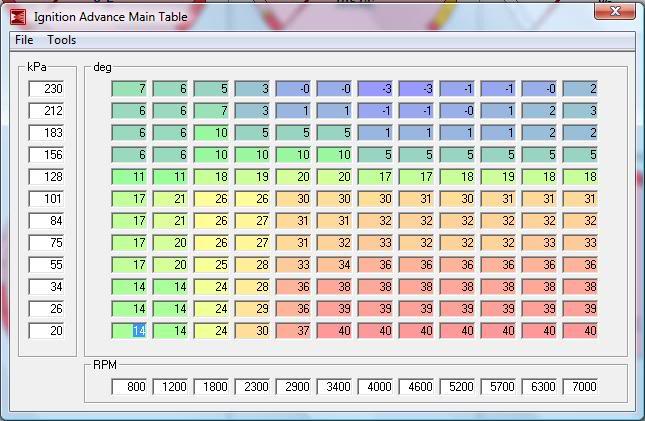Screen dimensions: 645x421
Task: Select the 156 kPa axis field
Action: (46, 155)
